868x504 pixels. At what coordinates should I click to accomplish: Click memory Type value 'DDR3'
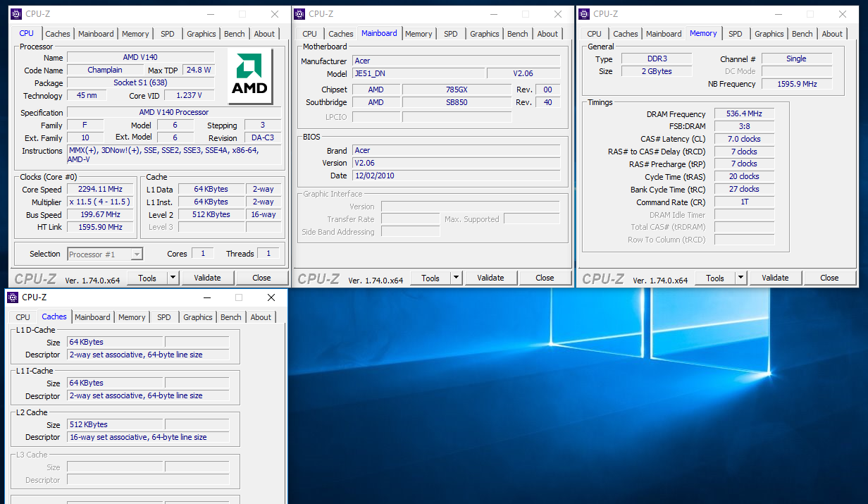tap(656, 59)
